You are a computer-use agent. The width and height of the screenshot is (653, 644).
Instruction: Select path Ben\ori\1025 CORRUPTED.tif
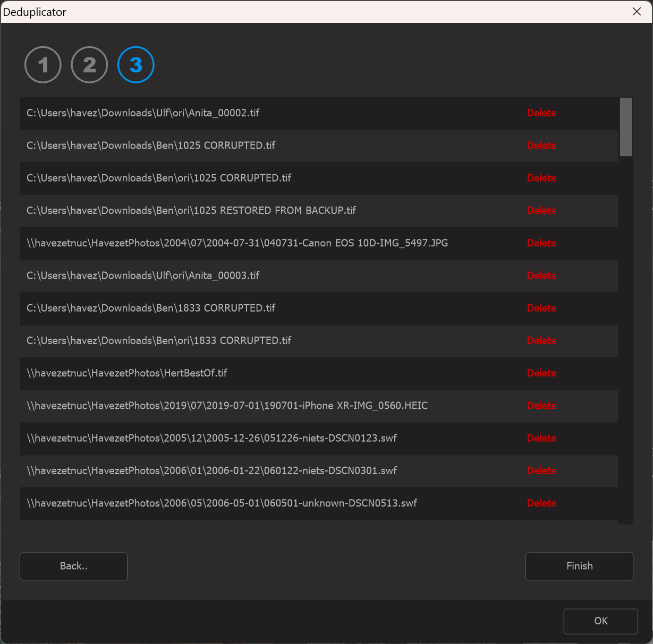pos(159,178)
